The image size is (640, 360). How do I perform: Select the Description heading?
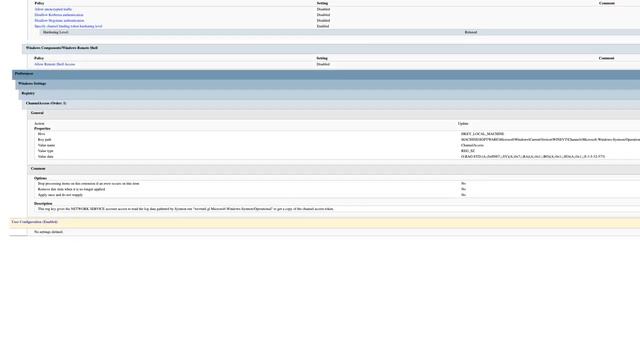click(x=43, y=204)
